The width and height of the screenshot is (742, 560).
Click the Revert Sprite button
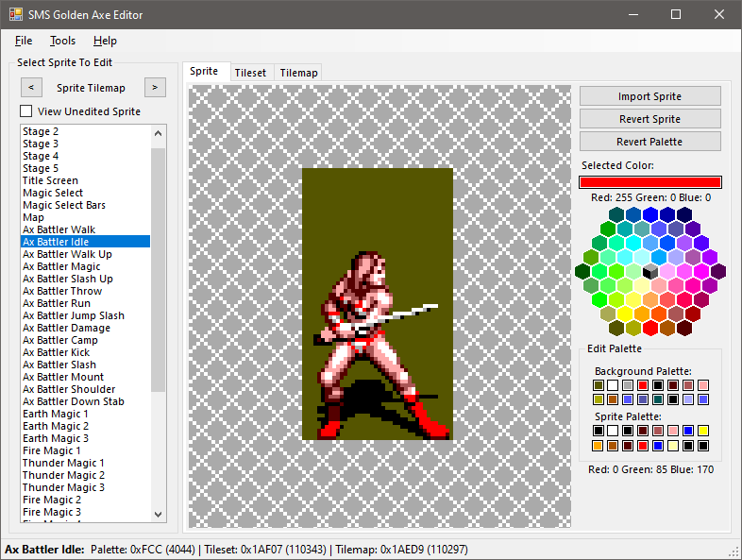pos(649,119)
